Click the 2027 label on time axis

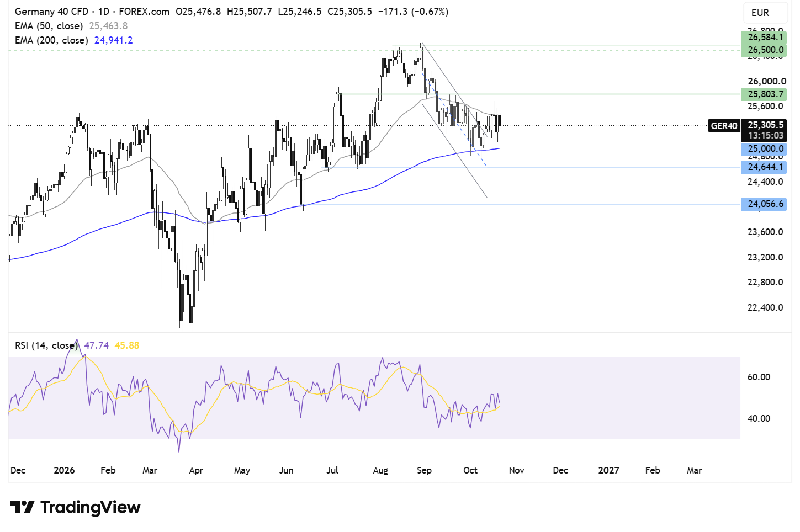pos(608,471)
